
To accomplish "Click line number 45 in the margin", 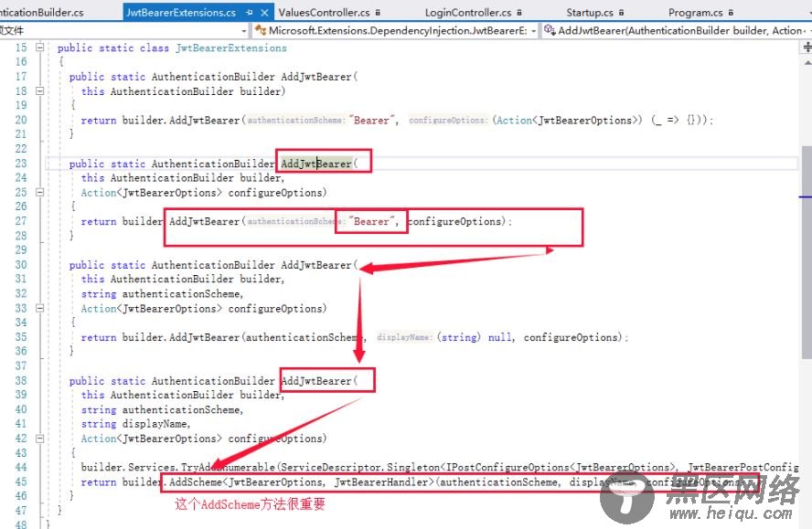I will click(21, 481).
